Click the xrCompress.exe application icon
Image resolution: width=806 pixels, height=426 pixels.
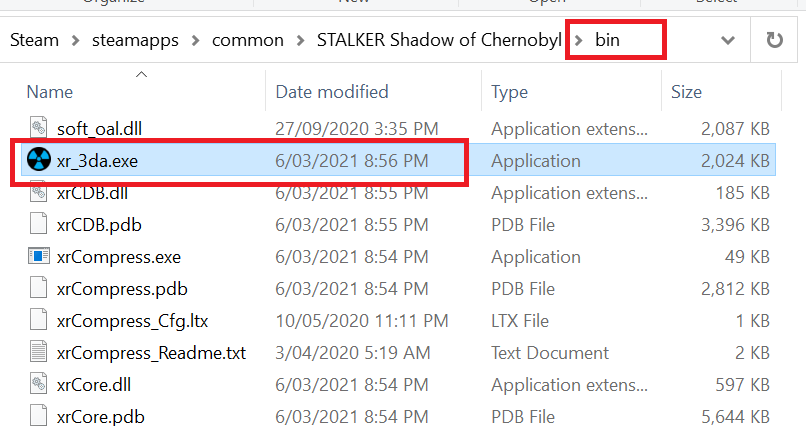38,256
